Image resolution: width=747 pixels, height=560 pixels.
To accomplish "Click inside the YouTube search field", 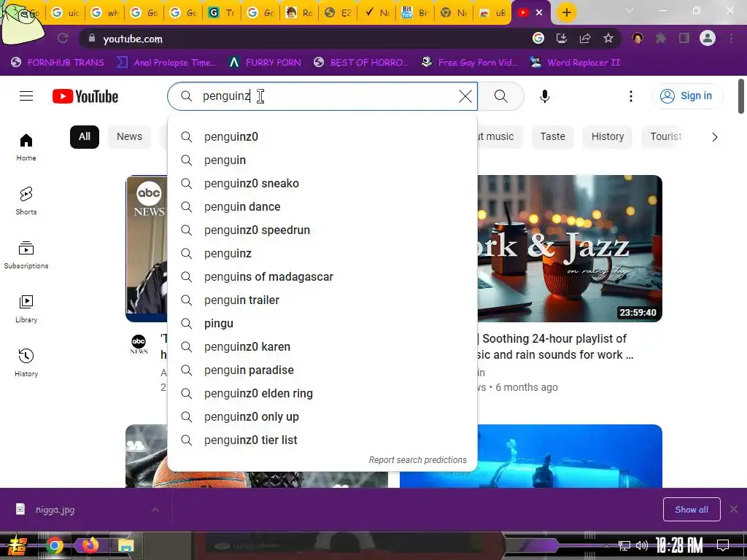I will (322, 96).
